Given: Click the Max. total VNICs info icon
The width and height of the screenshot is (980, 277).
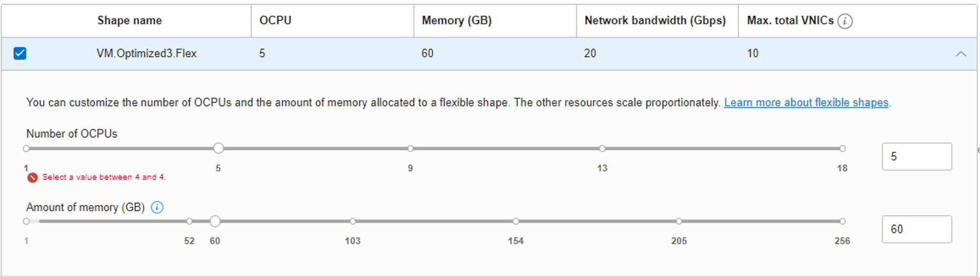Looking at the screenshot, I should coord(845,21).
